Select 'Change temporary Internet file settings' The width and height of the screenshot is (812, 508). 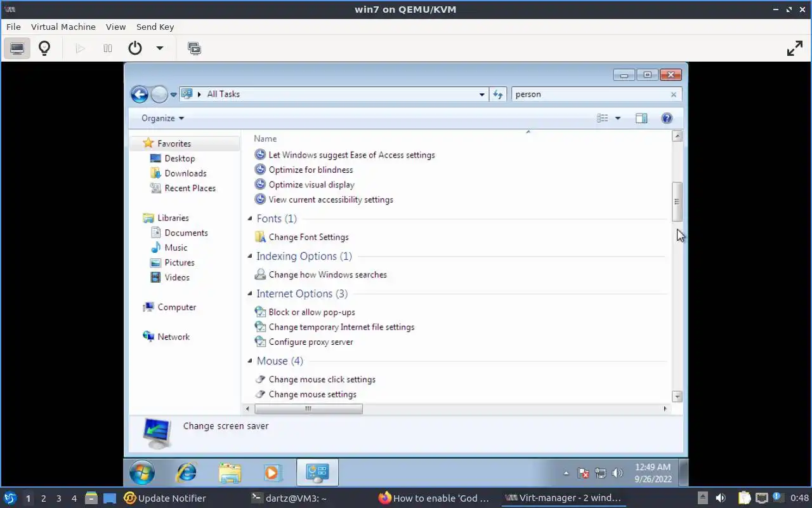pyautogui.click(x=341, y=327)
